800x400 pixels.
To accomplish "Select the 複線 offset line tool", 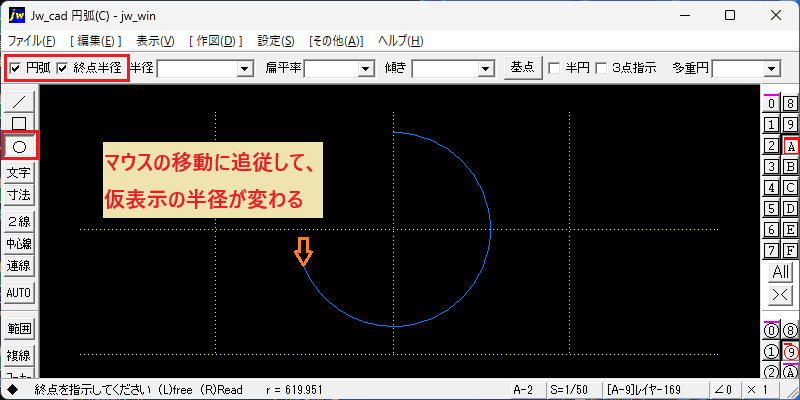I will pos(19,355).
